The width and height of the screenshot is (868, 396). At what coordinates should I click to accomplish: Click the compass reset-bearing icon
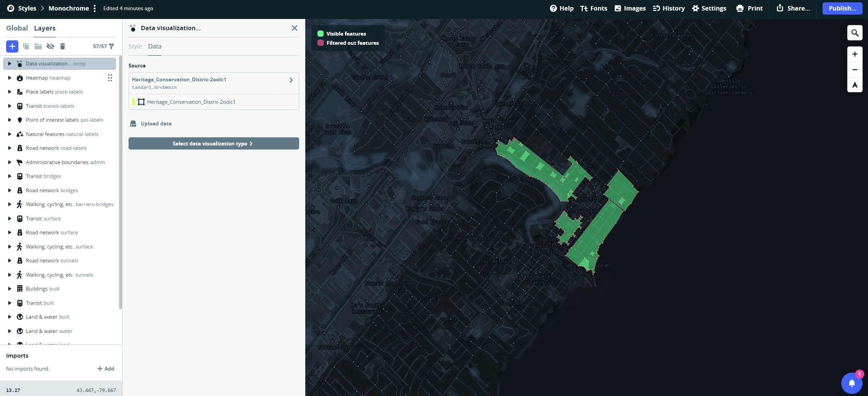(x=854, y=85)
